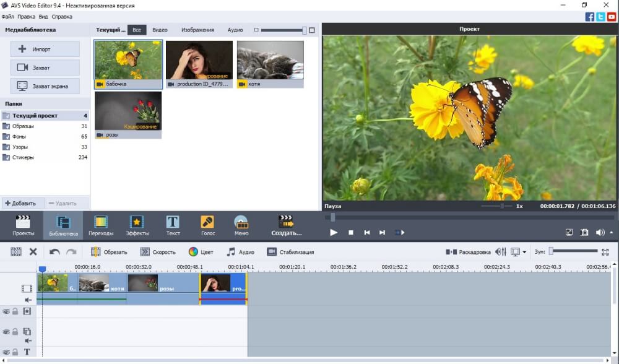
Task: Click the next scene playback button
Action: [x=399, y=233]
